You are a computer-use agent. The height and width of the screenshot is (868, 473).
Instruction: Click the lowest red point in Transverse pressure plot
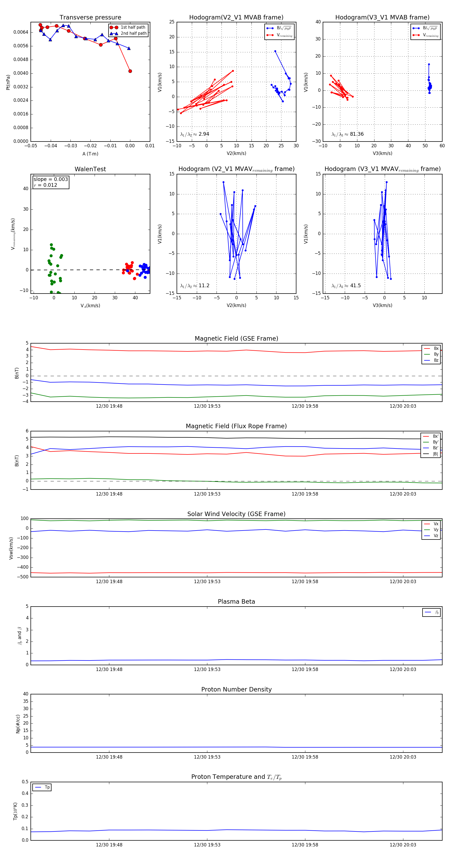coord(130,71)
